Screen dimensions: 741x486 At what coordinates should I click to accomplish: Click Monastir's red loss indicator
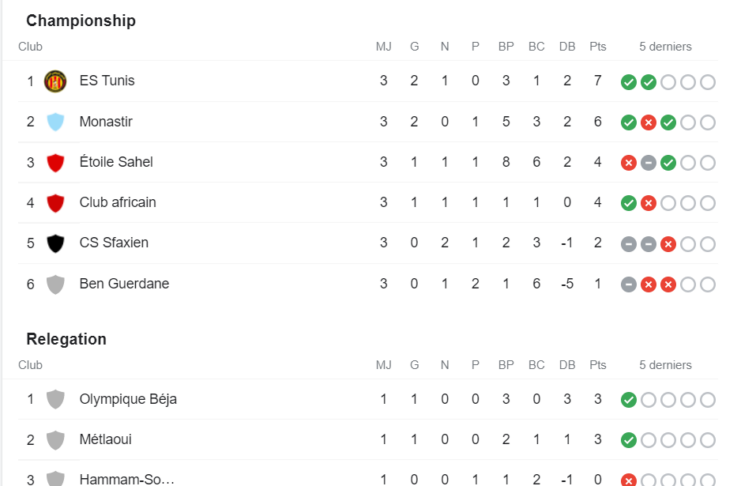648,123
